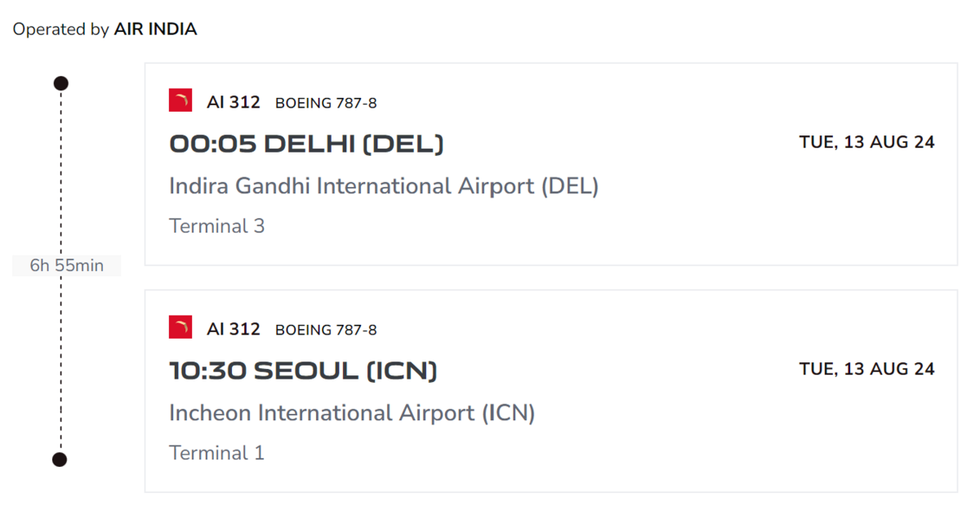Click Terminal 1 label
This screenshot has width=980, height=506.
[217, 453]
